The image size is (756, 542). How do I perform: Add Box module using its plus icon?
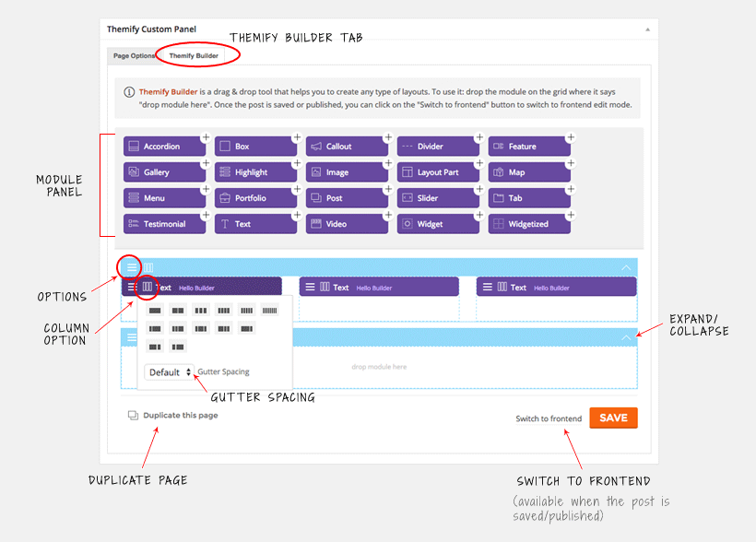tap(297, 137)
